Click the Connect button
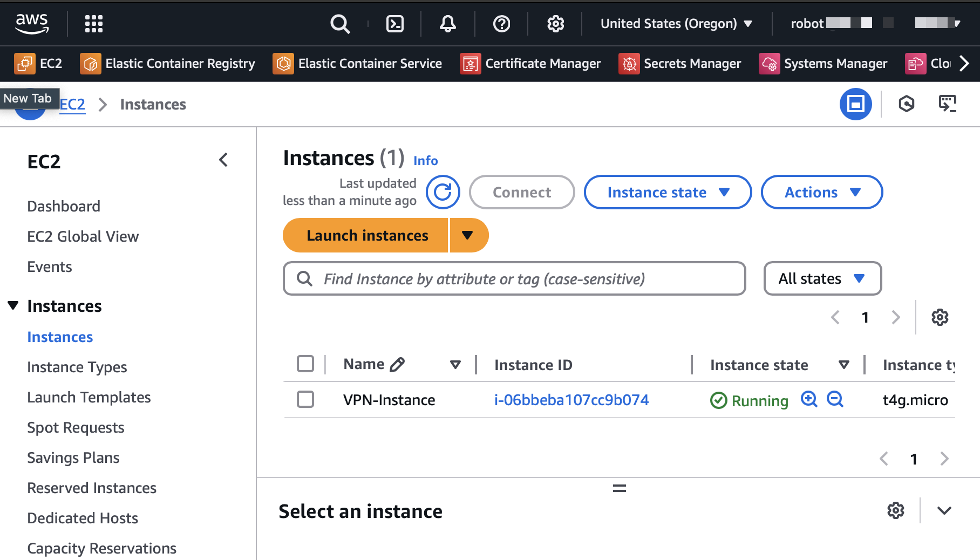Screen dimensions: 980x560 pos(522,192)
